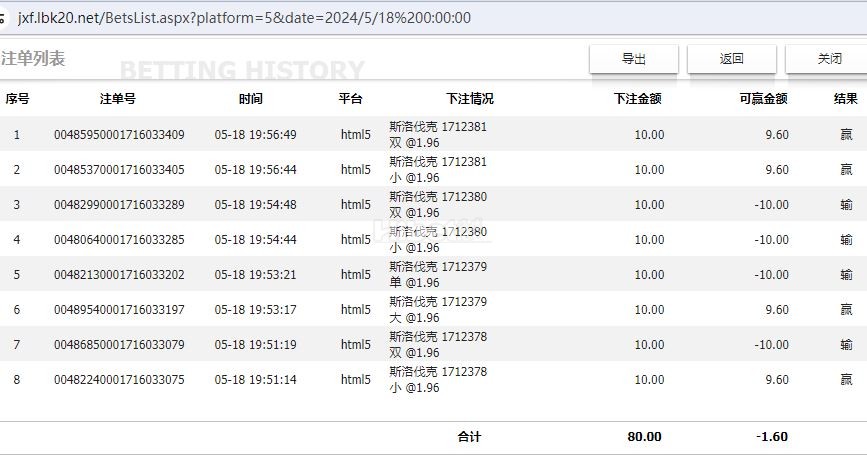The width and height of the screenshot is (867, 460).
Task: Click bet amount 10.00 in row 6
Action: tap(649, 310)
